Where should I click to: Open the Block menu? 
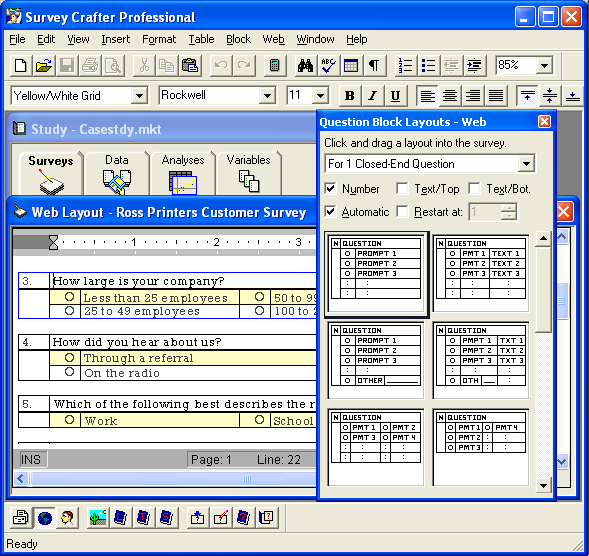pos(238,39)
